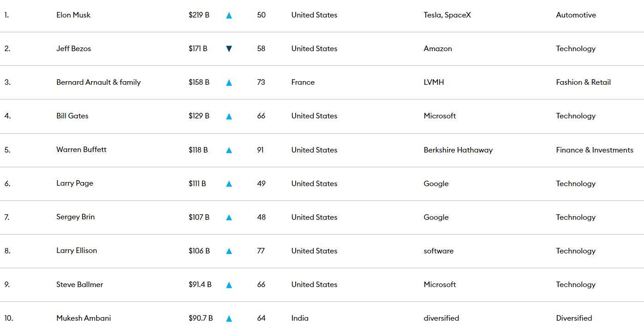Select Bernard Arnault & family entry

point(98,82)
